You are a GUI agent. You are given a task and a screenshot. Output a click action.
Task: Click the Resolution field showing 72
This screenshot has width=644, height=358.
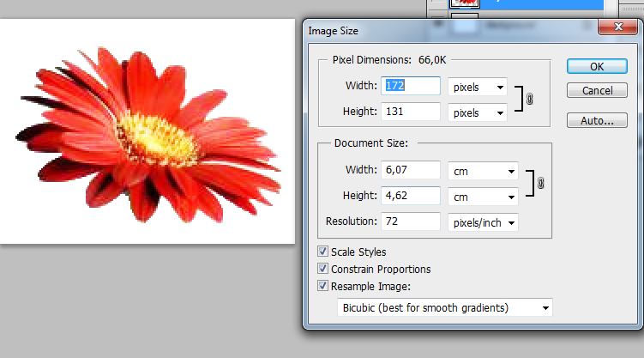[411, 222]
